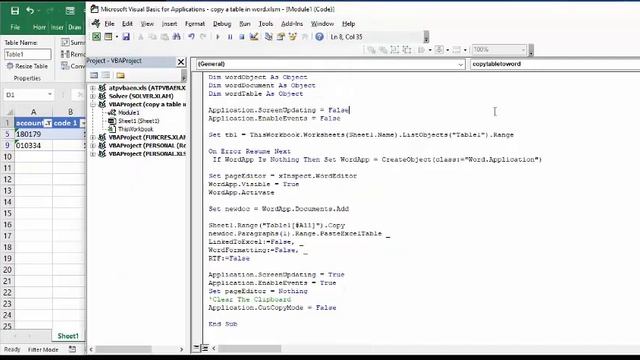Open the (General) object dropdown

[460, 64]
